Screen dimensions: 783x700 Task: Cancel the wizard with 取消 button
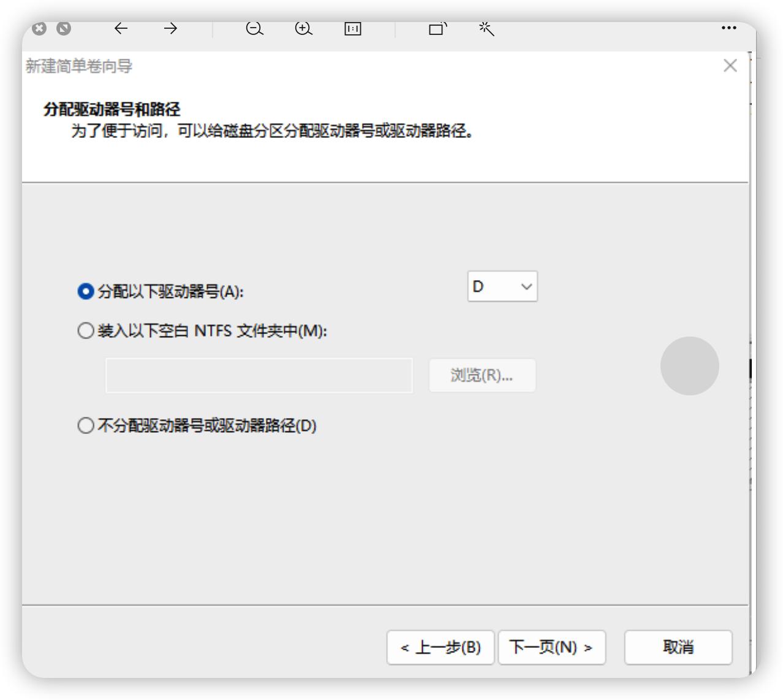coord(678,647)
